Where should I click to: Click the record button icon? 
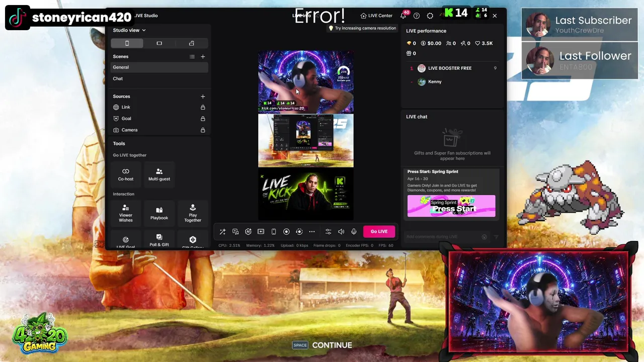pos(286,231)
